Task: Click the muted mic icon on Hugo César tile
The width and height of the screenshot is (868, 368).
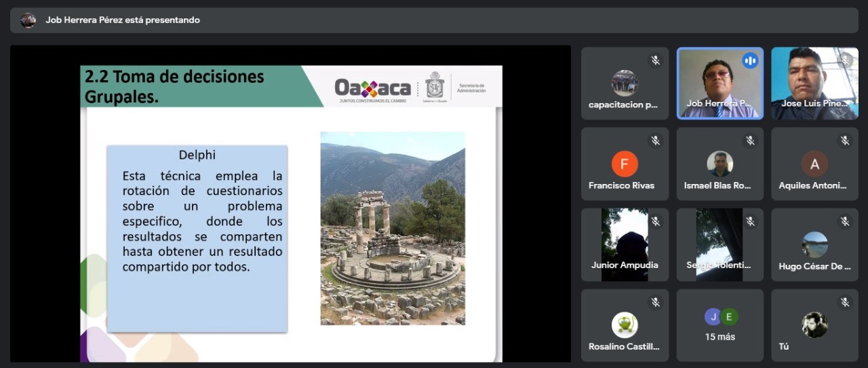Action: 845,221
